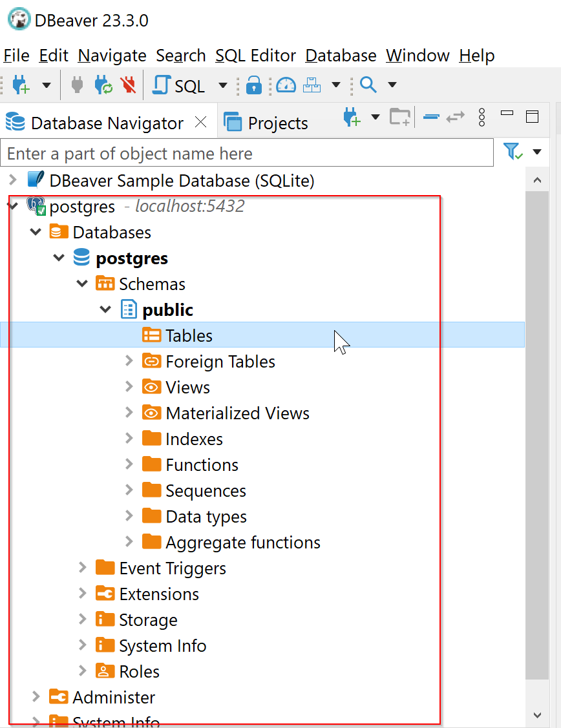Open the dashboard gauge icon
The width and height of the screenshot is (561, 728).
pos(286,85)
